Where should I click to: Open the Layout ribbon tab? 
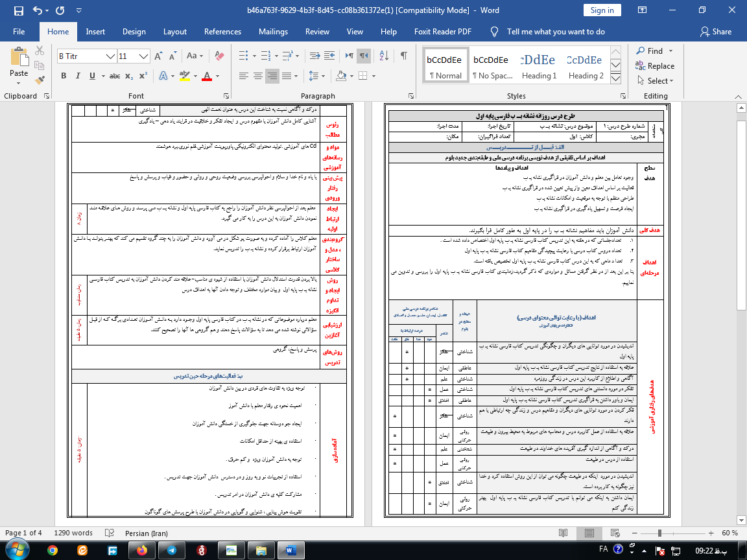174,32
